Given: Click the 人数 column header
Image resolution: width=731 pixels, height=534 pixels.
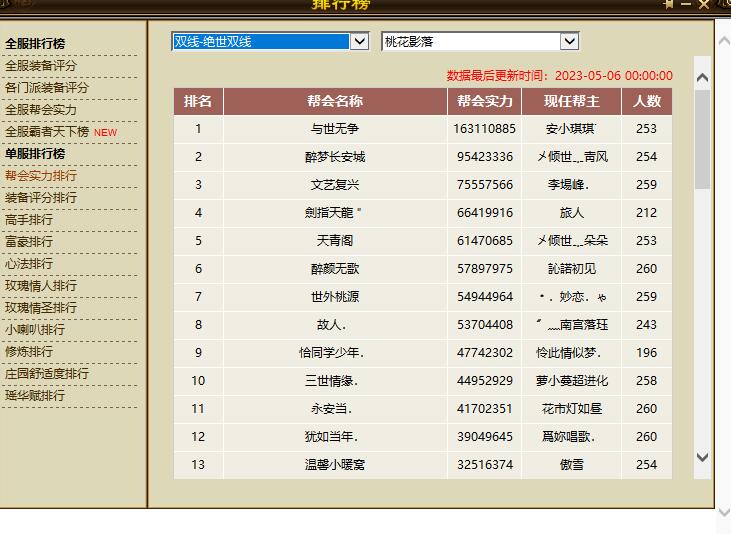Looking at the screenshot, I should point(647,101).
